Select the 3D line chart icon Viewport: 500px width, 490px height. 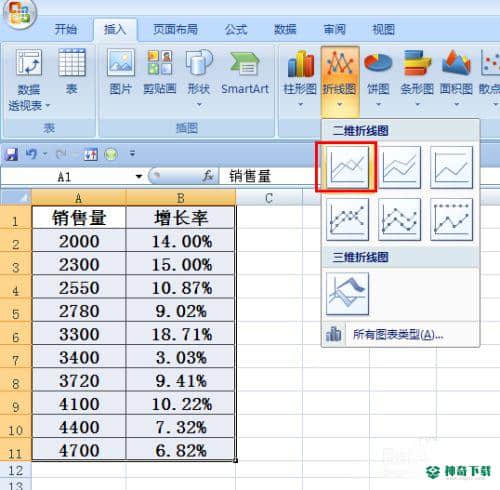pyautogui.click(x=347, y=294)
